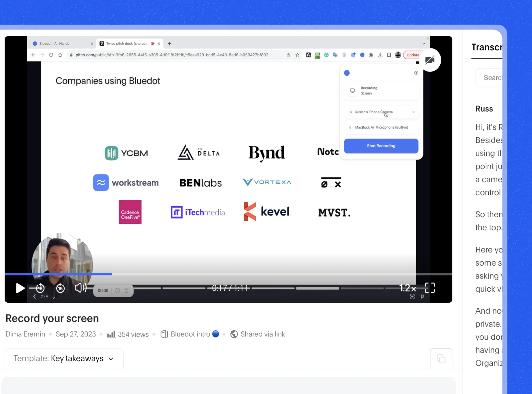This screenshot has width=532, height=394.
Task: Go forward in browser history
Action: (x=42, y=55)
